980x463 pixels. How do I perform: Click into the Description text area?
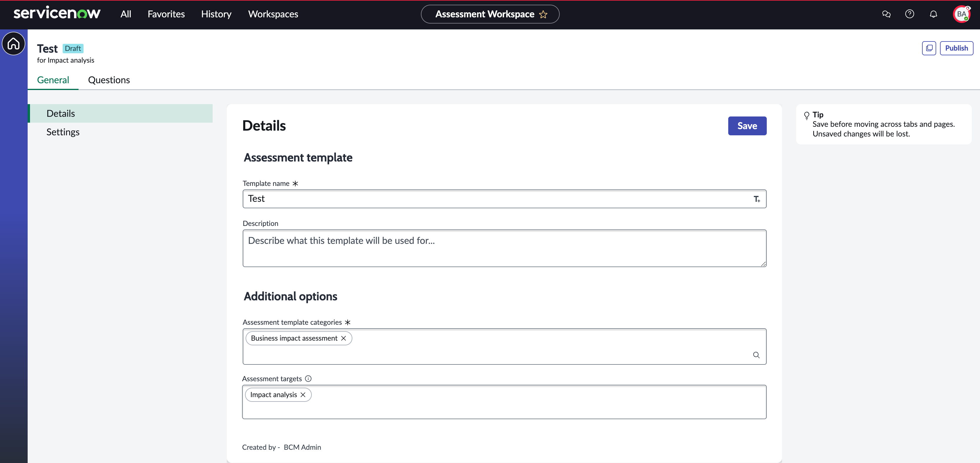coord(504,248)
